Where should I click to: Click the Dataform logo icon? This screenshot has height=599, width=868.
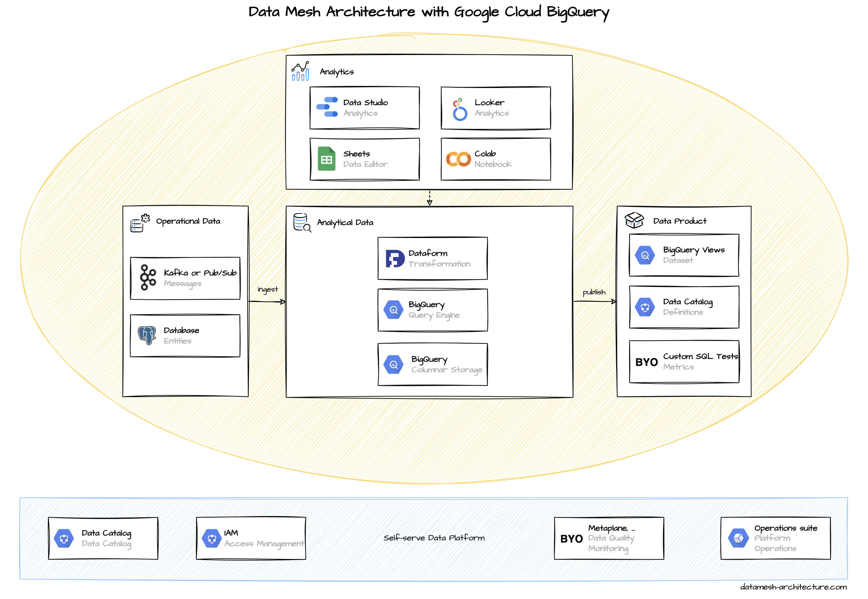tap(395, 259)
